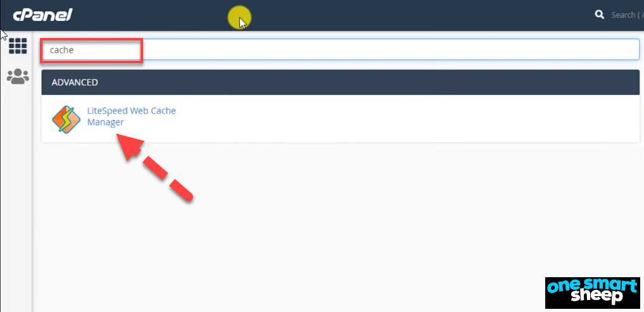The height and width of the screenshot is (312, 644).
Task: Open User Manager people icon in sidebar
Action: (x=18, y=77)
